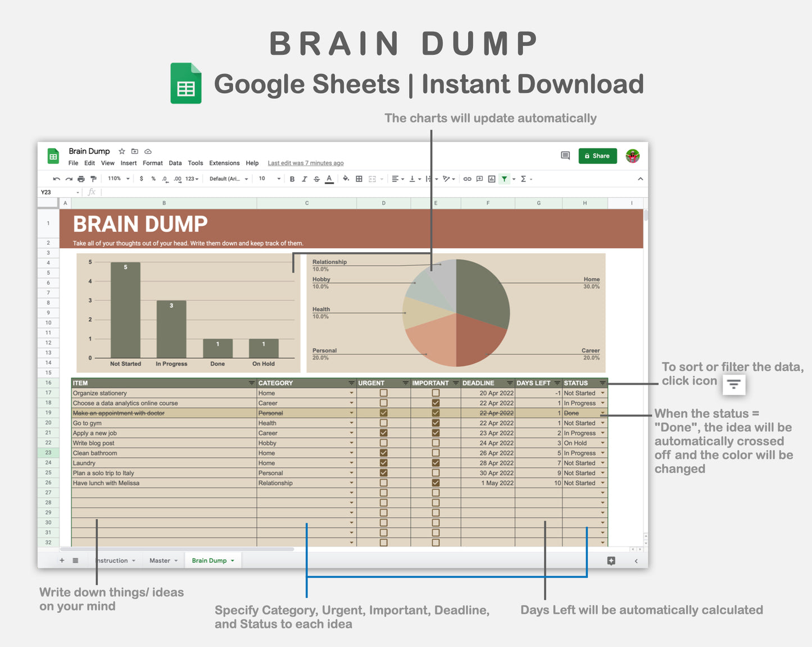Click the Share button
812x647 pixels.
point(597,156)
